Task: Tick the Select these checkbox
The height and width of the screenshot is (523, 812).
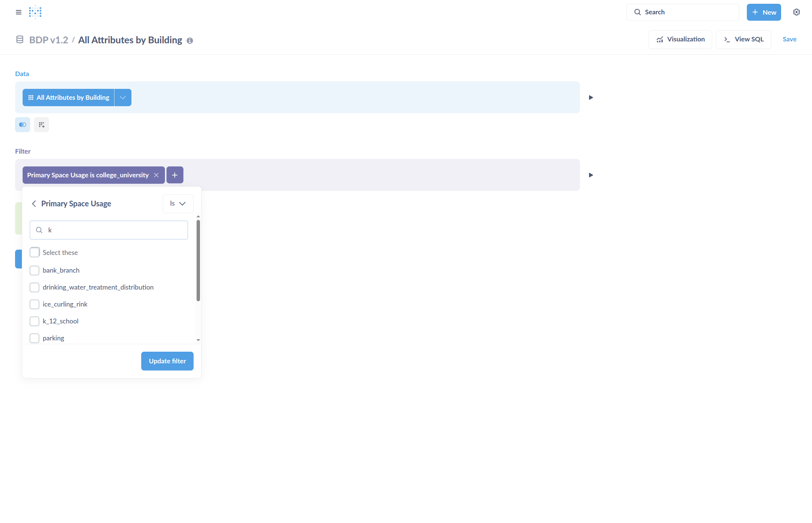Action: (35, 252)
